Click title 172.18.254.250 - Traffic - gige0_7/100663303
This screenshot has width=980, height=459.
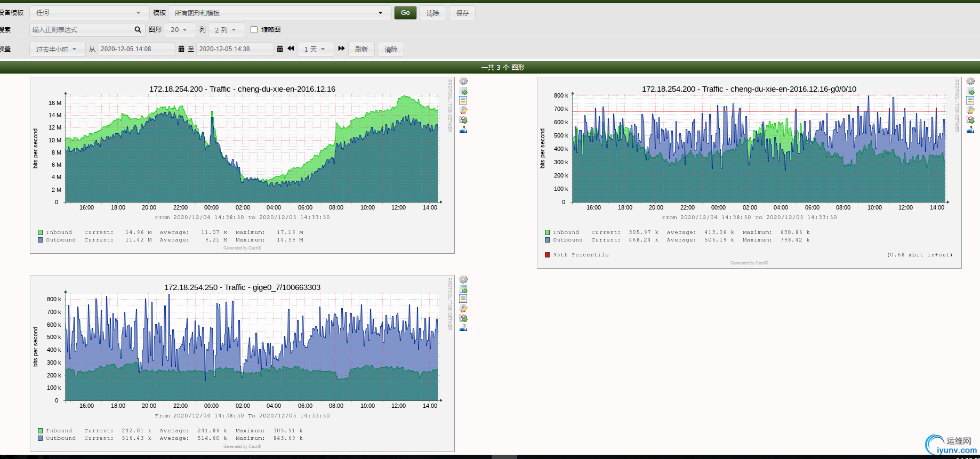point(242,287)
